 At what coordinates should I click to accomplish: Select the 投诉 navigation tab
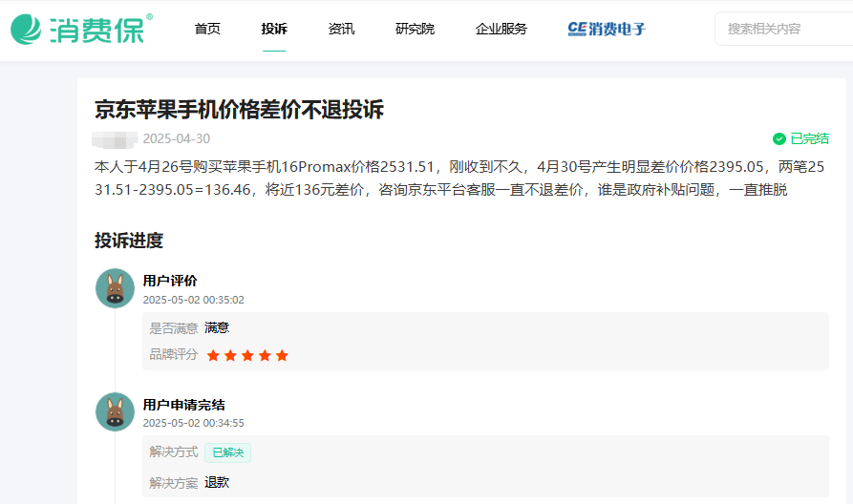(274, 29)
